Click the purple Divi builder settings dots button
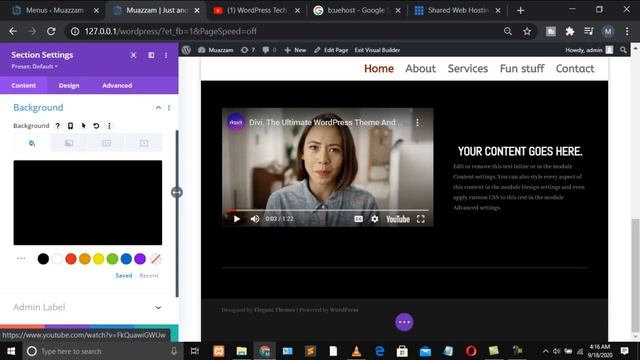640x360 pixels. tap(404, 322)
